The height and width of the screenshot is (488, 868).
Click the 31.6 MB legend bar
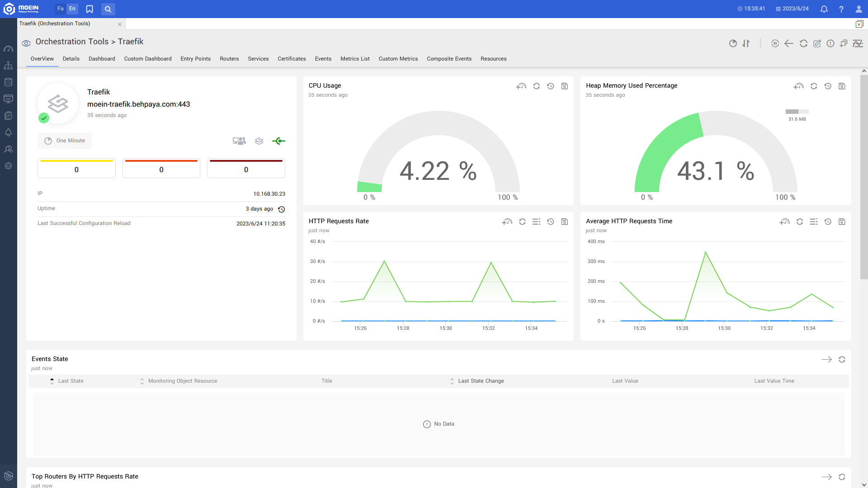click(797, 112)
